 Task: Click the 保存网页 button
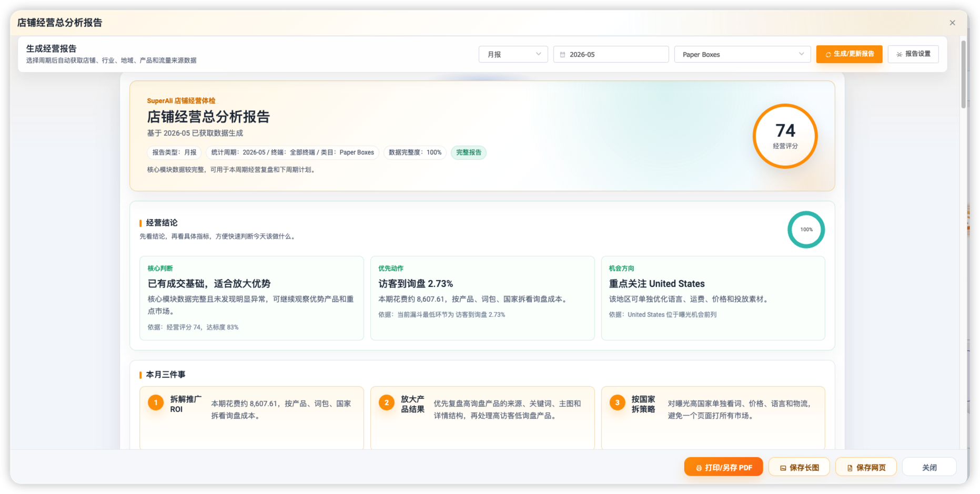point(866,467)
